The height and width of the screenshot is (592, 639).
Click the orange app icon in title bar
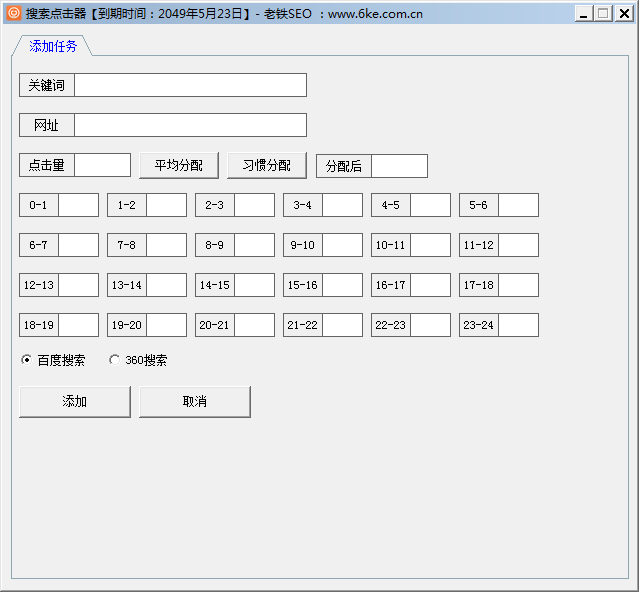pyautogui.click(x=13, y=13)
